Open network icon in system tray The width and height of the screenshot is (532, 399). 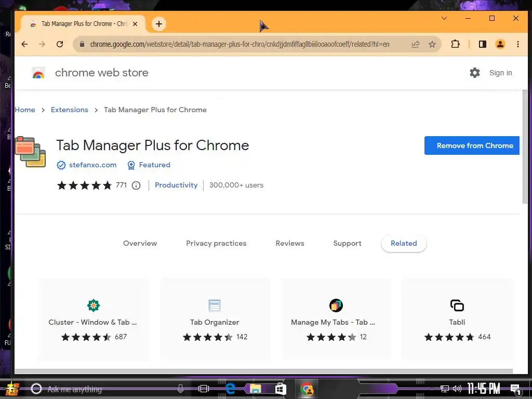click(445, 389)
